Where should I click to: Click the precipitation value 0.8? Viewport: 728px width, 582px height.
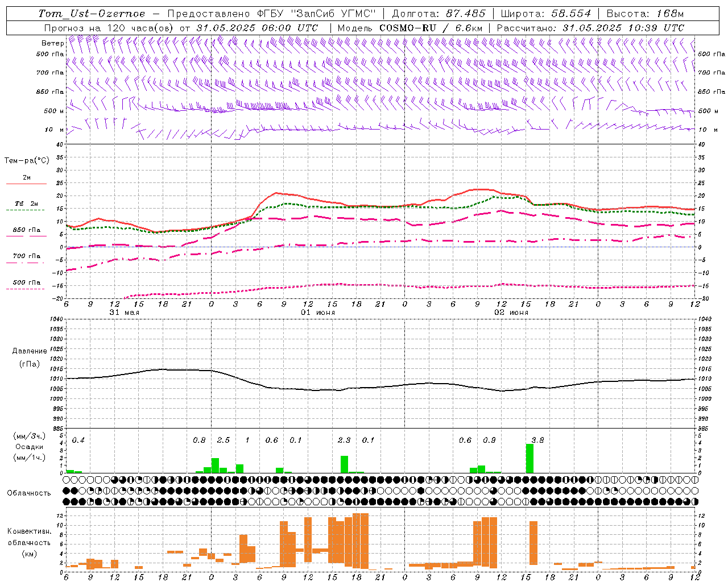[199, 440]
